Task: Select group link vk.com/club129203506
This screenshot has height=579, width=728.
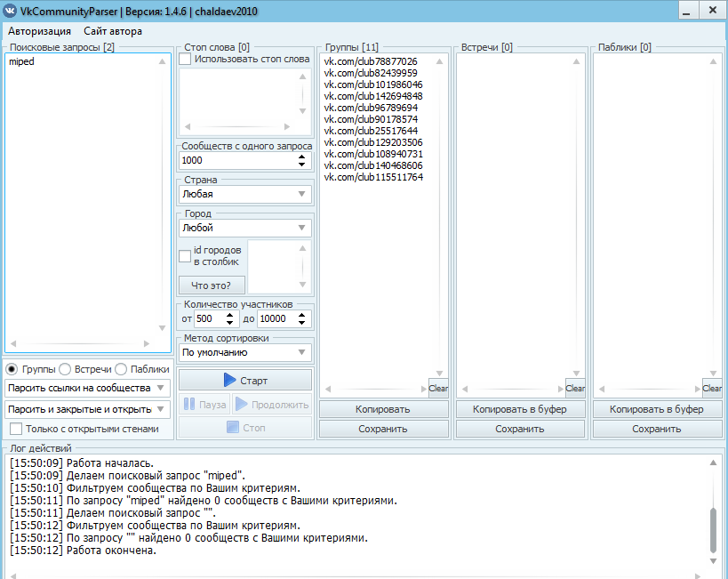Action: pos(373,142)
